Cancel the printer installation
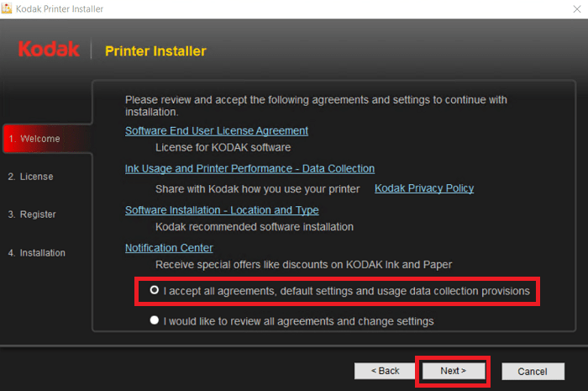The width and height of the screenshot is (588, 391). click(x=533, y=372)
